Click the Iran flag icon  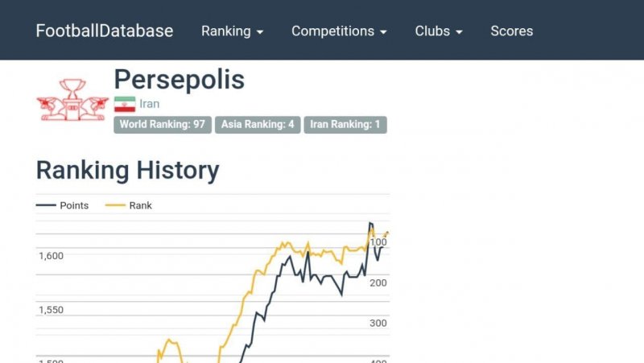pos(125,104)
